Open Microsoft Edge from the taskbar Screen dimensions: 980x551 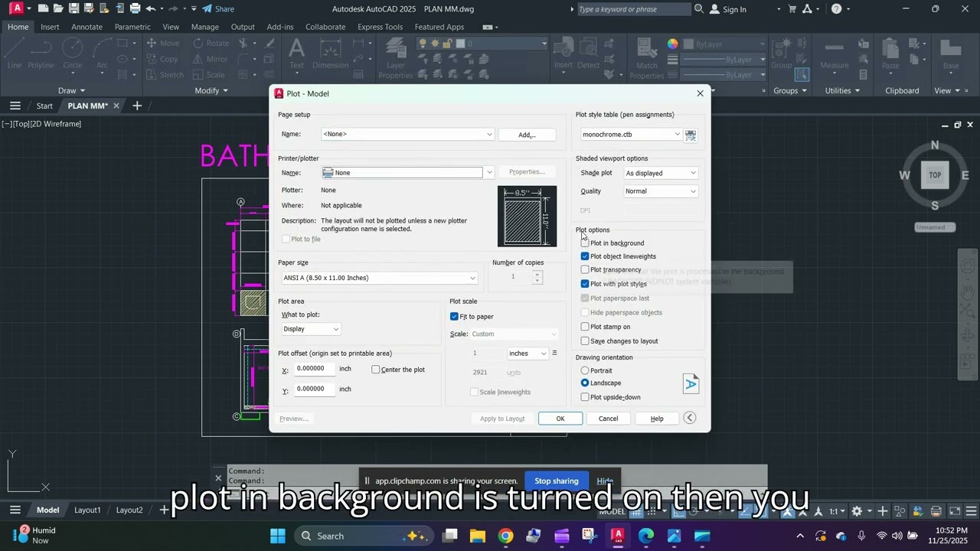coord(646,536)
